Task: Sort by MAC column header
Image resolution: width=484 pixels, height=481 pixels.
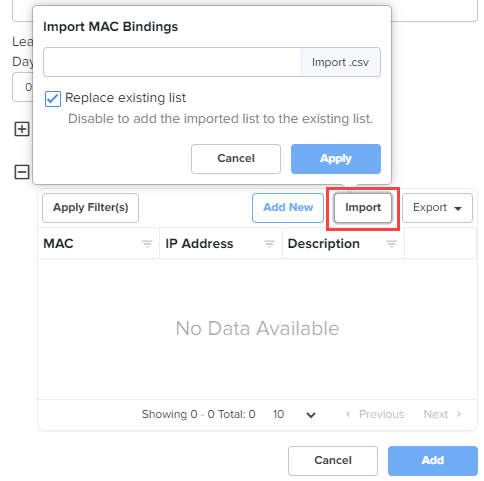Action: [x=58, y=244]
